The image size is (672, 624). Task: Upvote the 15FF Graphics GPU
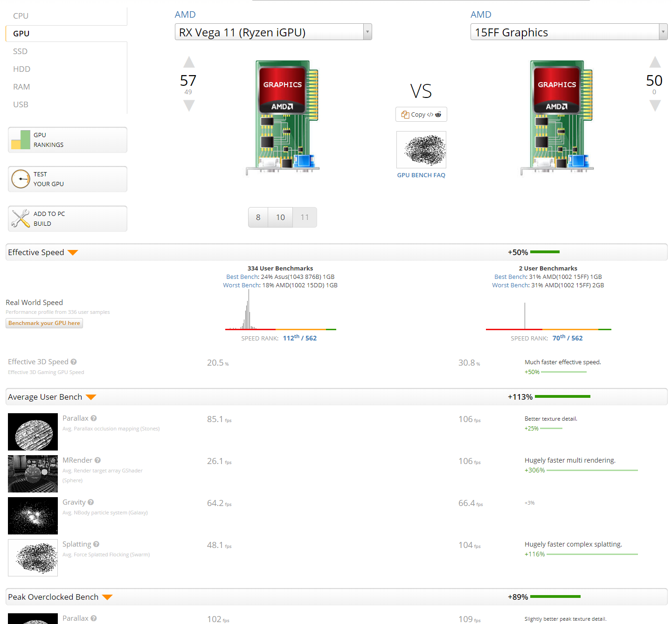coord(655,62)
